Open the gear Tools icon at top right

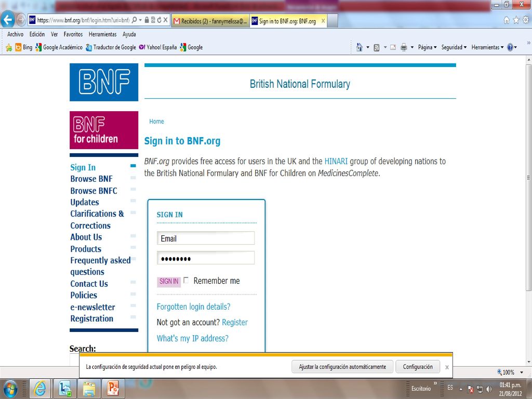(526, 20)
